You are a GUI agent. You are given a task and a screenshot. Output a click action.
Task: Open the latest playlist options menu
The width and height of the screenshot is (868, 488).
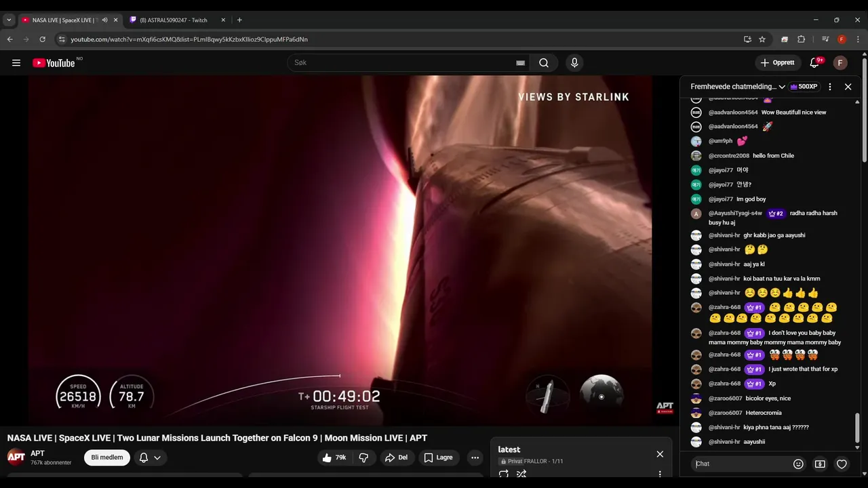[660, 474]
